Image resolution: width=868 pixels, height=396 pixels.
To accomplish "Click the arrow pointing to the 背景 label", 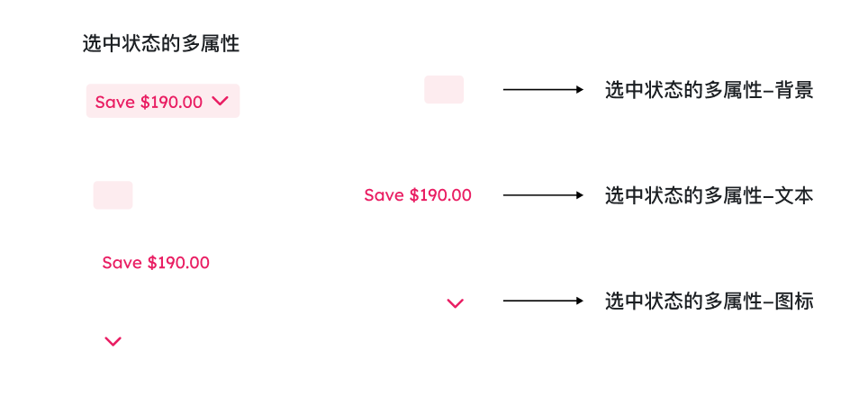I will click(544, 90).
